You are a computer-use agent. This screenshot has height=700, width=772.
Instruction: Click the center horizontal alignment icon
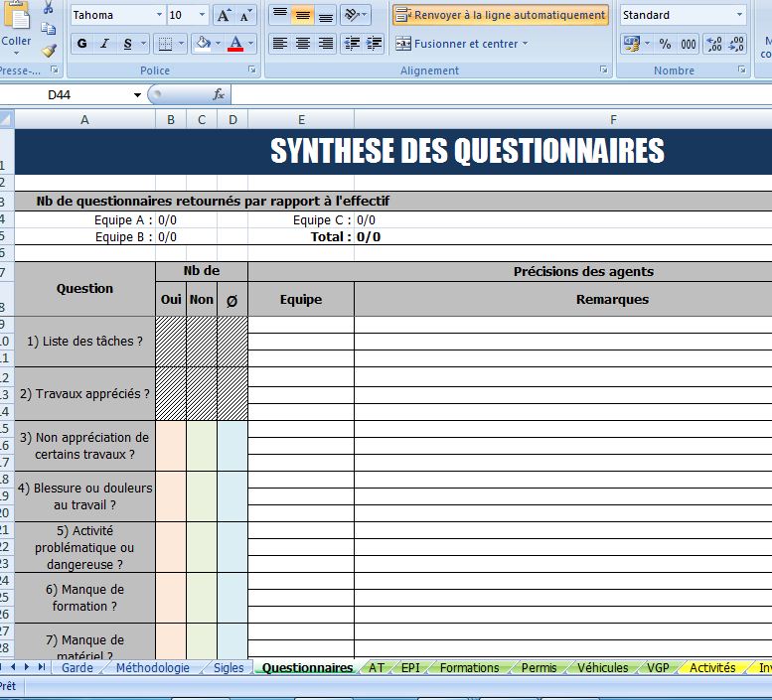(302, 44)
